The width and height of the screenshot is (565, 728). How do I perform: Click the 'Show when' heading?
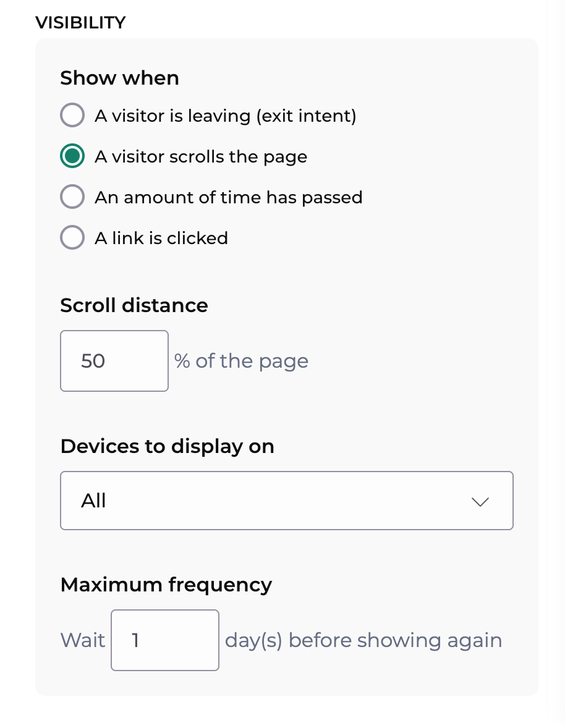(x=119, y=78)
